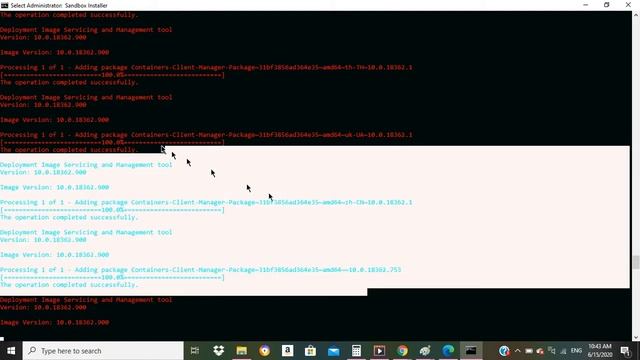Screen dimensions: 640x360
Task: Open the Action Center notifications icon
Action: click(x=625, y=351)
